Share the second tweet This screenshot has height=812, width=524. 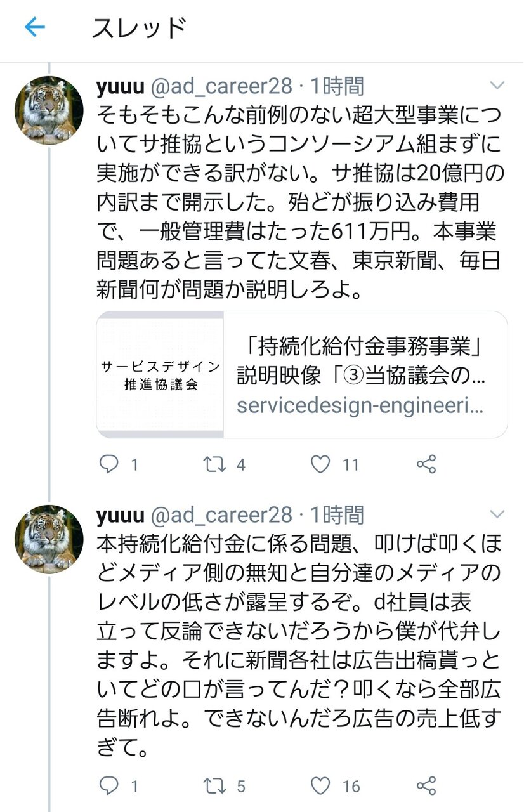click(426, 786)
